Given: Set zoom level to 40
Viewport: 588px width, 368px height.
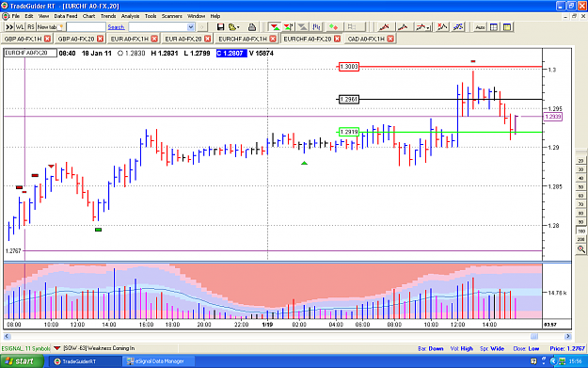Looking at the screenshot, I should tap(580, 178).
